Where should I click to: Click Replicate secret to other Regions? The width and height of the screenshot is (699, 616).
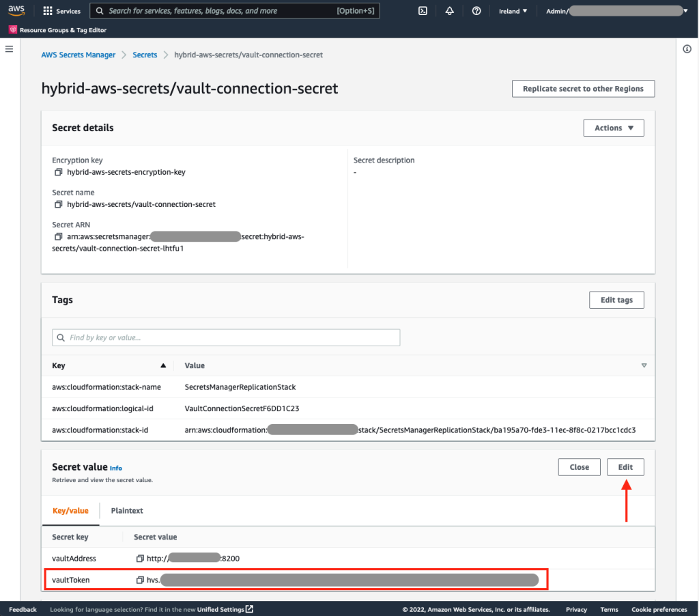tap(583, 88)
